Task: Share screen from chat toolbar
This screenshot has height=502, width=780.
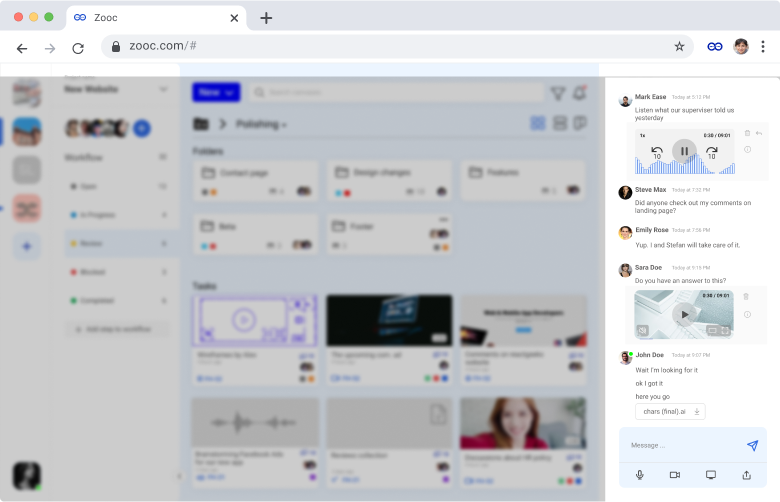Action: [x=711, y=475]
